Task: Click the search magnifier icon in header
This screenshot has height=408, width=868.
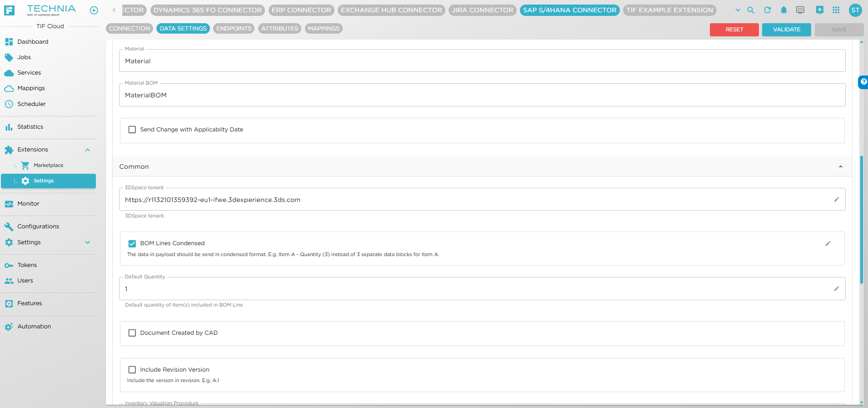Action: [751, 10]
